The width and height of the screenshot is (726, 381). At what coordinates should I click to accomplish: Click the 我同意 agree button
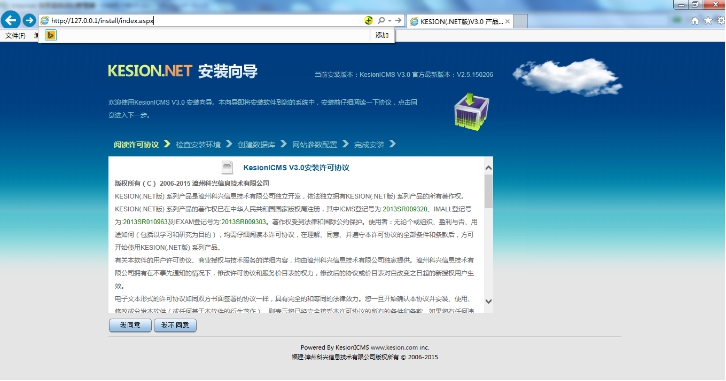tap(130, 325)
